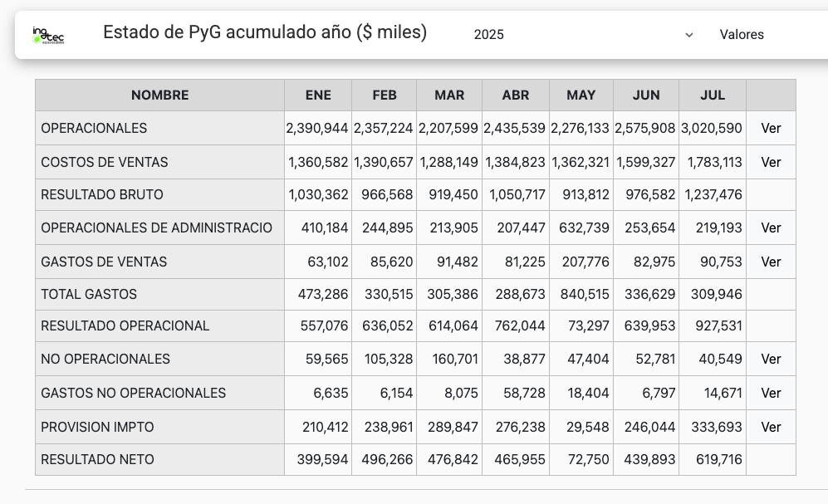Open the 2025 year dropdown
Viewport: 828px width, 504px height.
(583, 35)
